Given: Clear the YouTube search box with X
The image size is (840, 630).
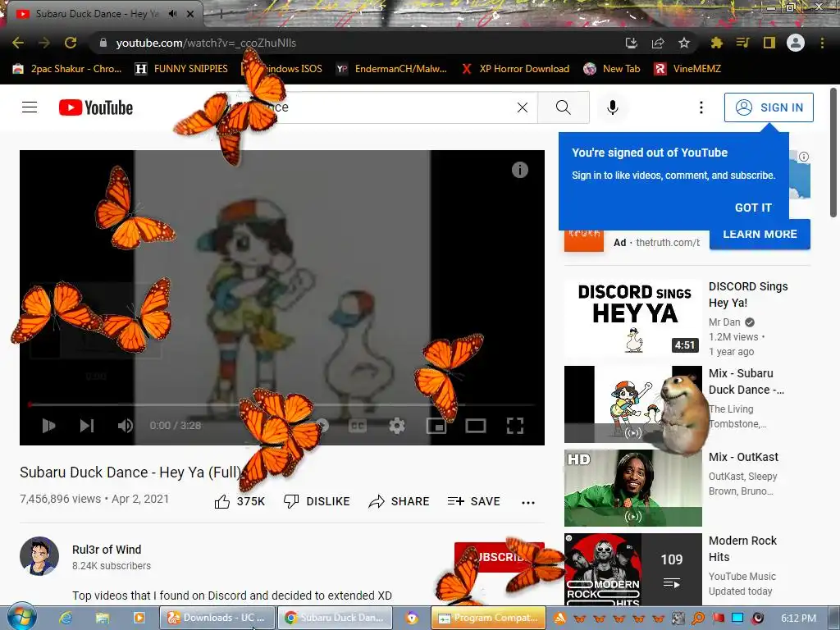Looking at the screenshot, I should (x=523, y=107).
